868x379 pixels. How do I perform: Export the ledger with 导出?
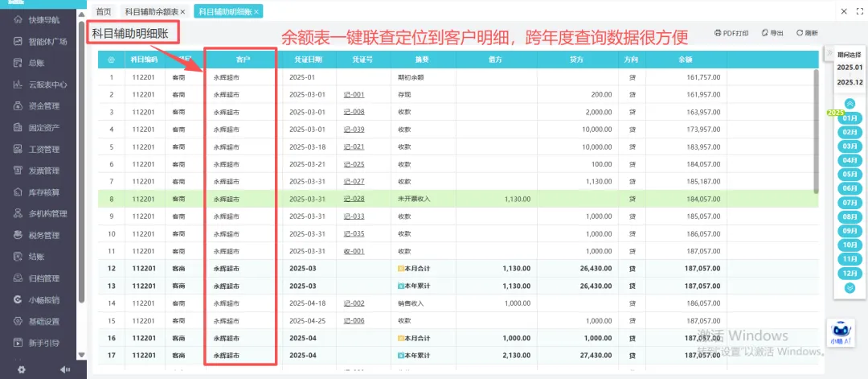772,33
